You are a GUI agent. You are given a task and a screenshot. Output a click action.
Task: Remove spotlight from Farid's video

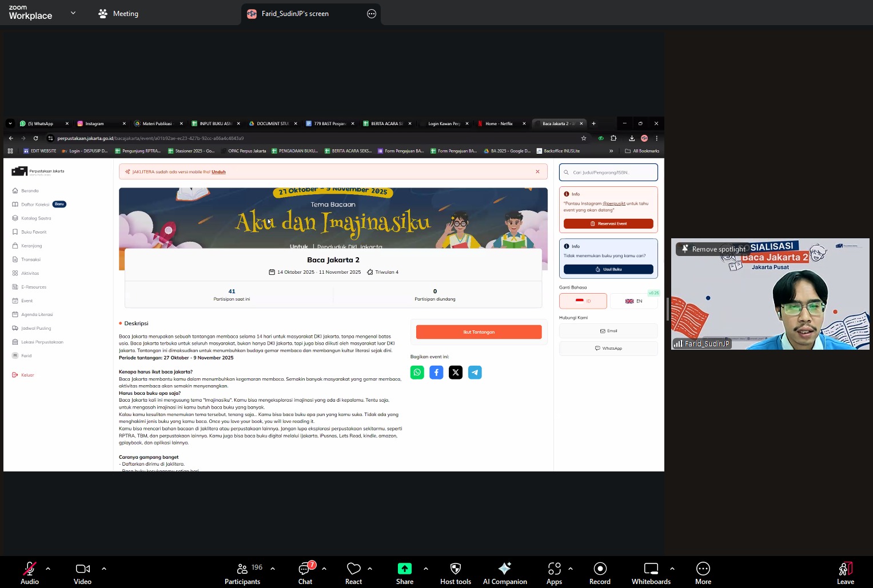[713, 249]
